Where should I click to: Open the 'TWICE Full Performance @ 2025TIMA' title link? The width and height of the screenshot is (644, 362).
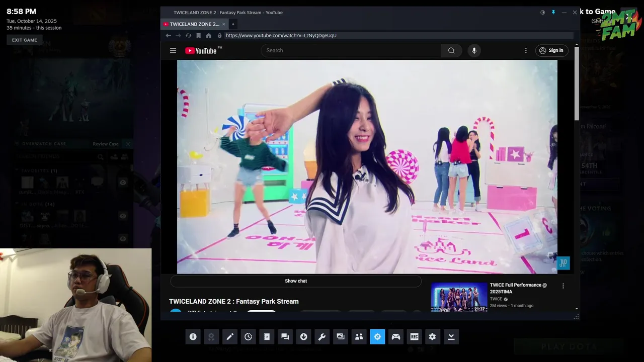pos(518,288)
